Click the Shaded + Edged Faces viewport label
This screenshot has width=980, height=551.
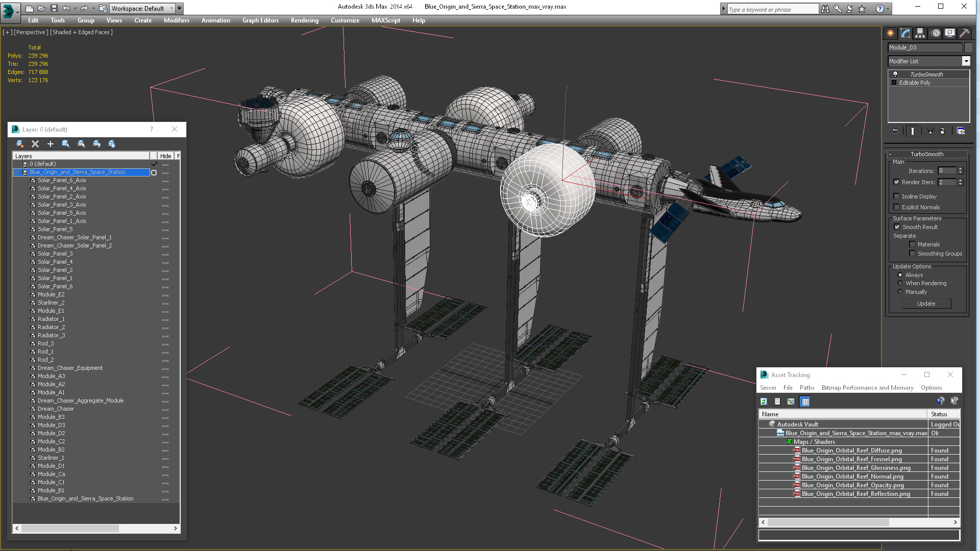point(81,32)
